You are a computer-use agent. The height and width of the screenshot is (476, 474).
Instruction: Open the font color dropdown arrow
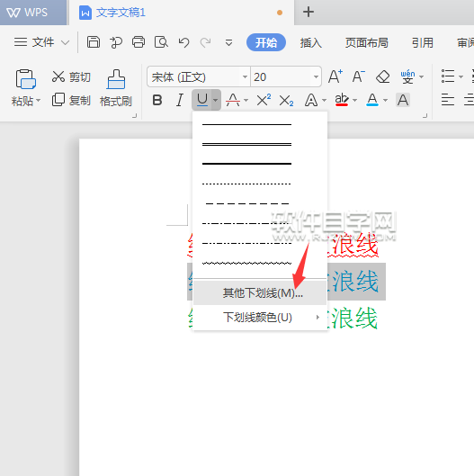385,100
